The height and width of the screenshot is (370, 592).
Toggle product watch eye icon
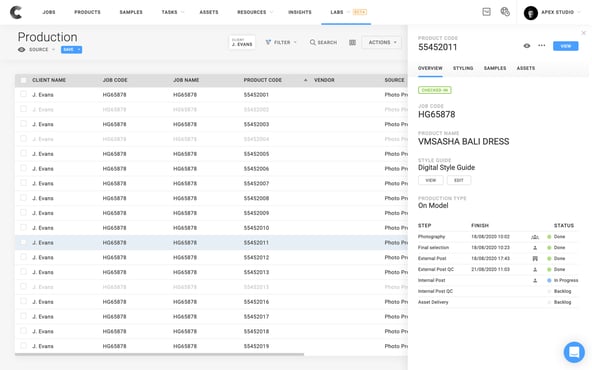pos(527,46)
